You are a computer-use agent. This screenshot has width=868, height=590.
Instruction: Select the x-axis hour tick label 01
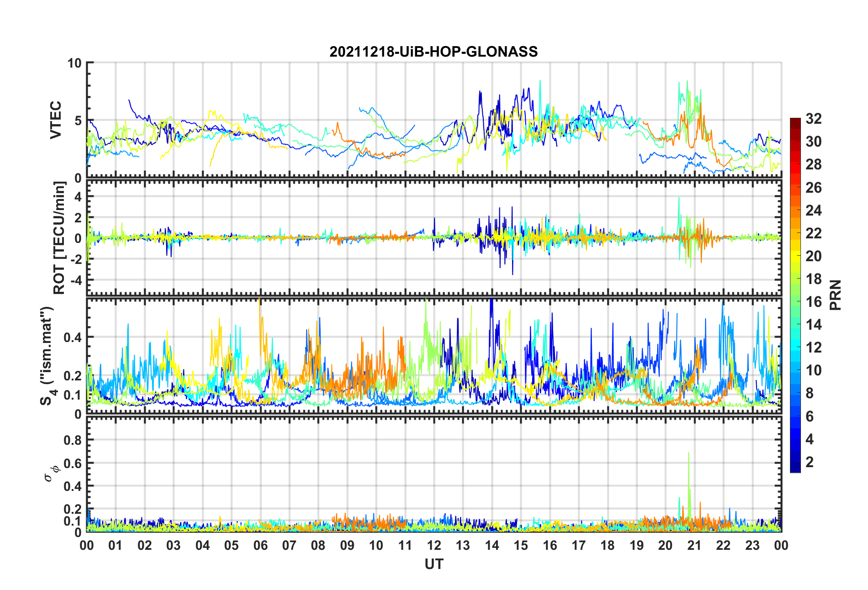[x=115, y=545]
